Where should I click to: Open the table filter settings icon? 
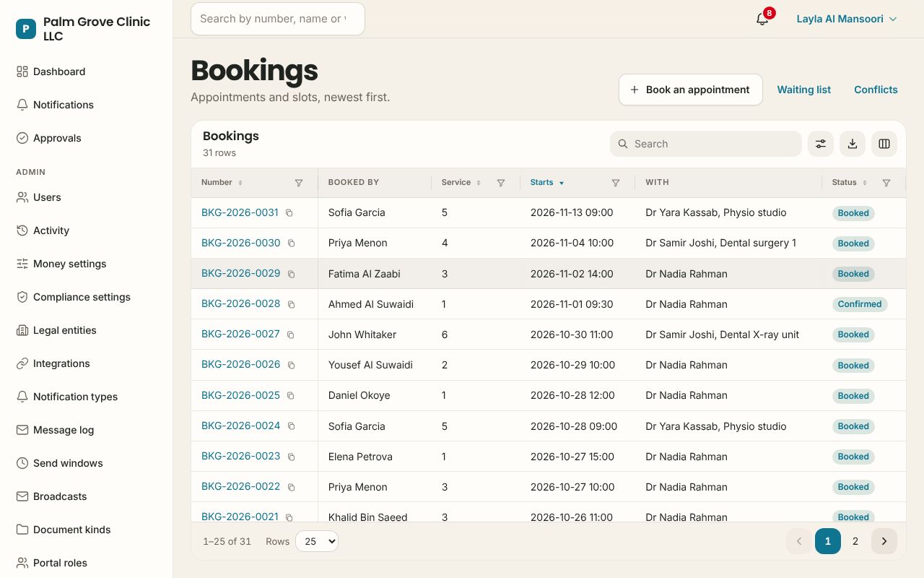pos(821,144)
